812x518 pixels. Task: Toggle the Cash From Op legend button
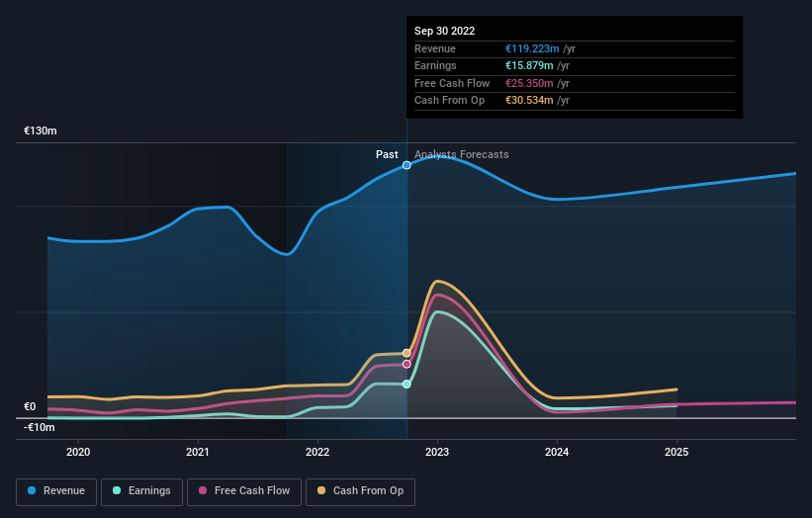pyautogui.click(x=360, y=491)
